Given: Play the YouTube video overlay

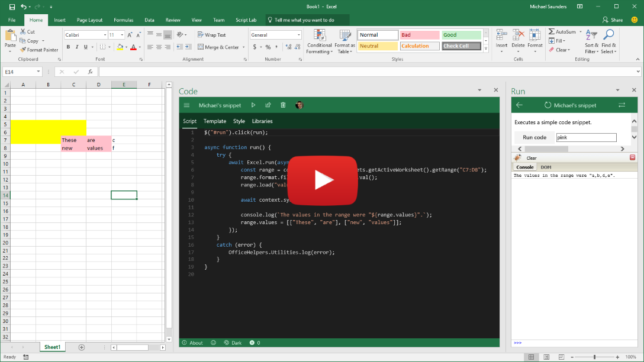Looking at the screenshot, I should pos(323,180).
